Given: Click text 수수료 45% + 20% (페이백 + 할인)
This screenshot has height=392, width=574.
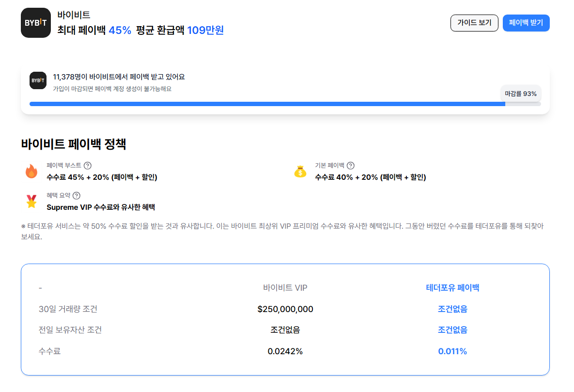Looking at the screenshot, I should (102, 177).
